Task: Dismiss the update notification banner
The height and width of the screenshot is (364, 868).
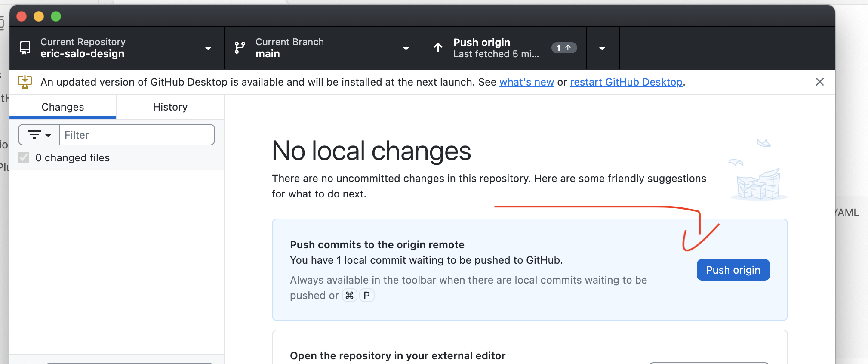Action: (820, 82)
